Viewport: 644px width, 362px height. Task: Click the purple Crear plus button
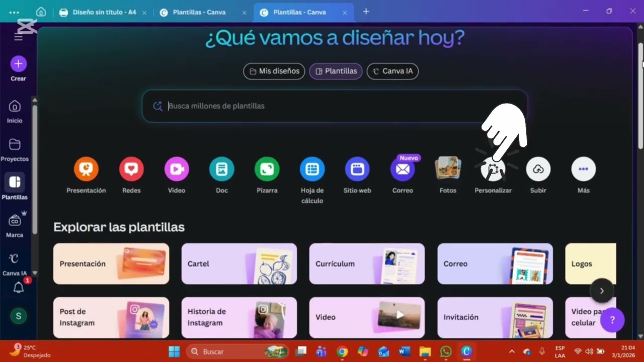click(x=18, y=64)
